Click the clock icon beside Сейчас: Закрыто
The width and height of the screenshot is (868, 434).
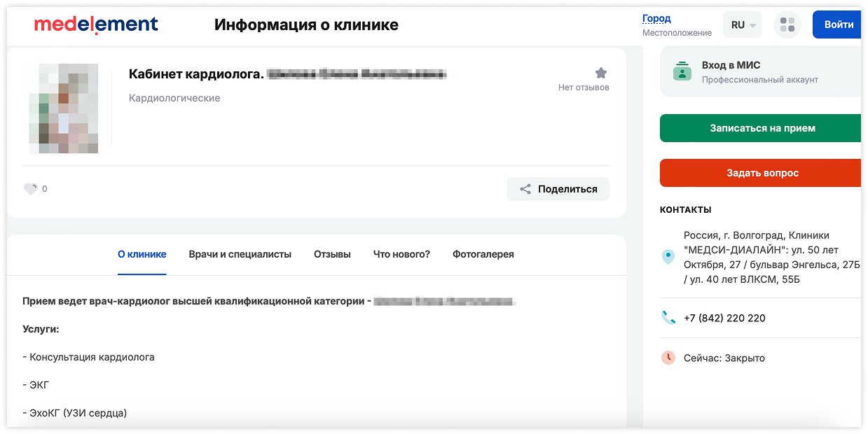click(668, 358)
